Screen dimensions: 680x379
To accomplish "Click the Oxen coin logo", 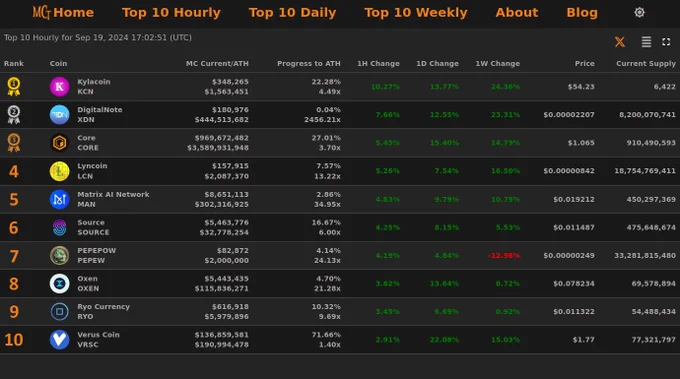I will (x=59, y=284).
